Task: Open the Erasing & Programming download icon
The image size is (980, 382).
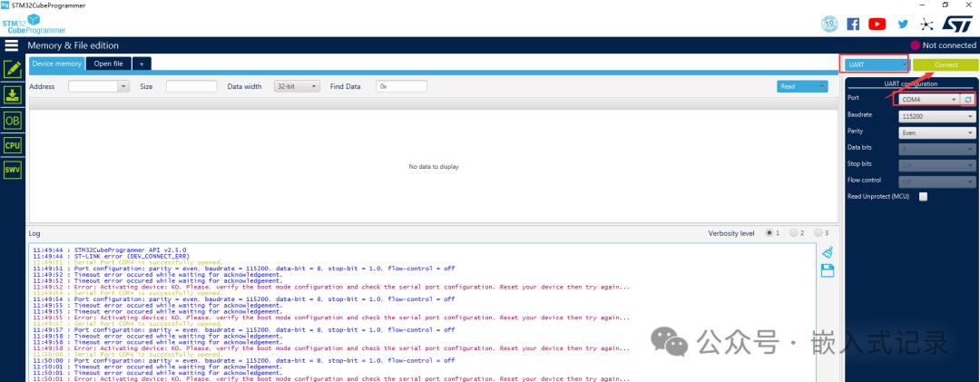Action: (x=13, y=94)
